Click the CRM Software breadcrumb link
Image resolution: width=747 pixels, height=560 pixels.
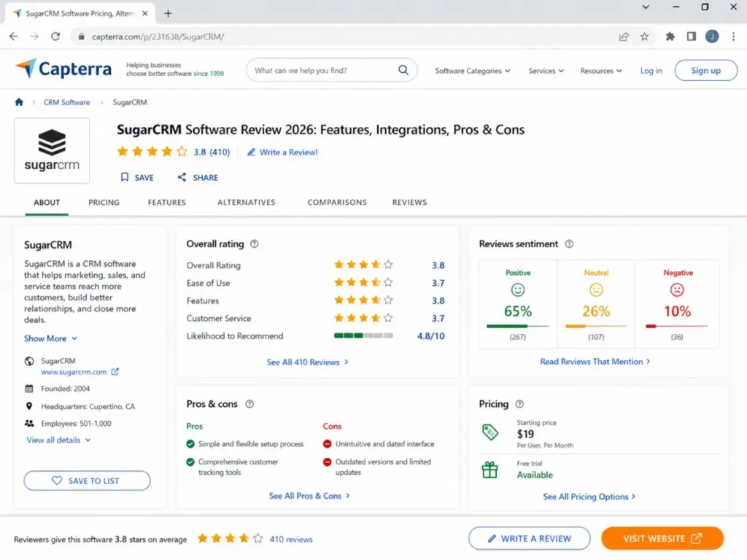click(66, 102)
